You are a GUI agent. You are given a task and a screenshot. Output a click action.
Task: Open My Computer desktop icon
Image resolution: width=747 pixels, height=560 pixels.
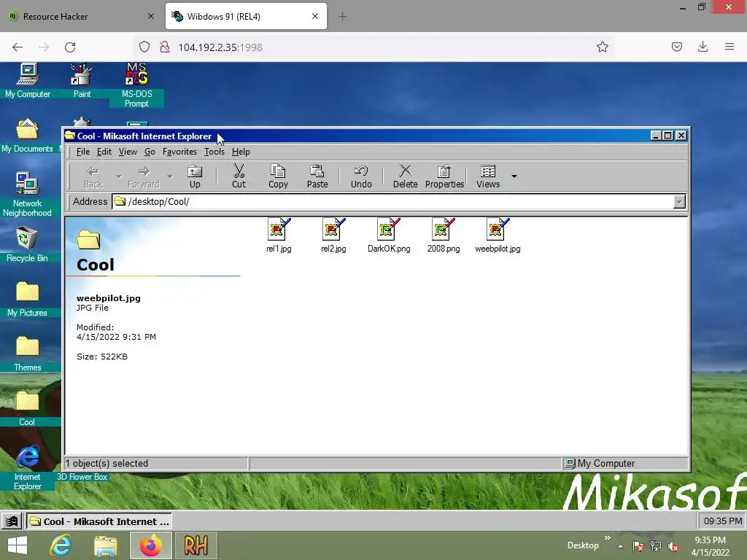coord(27,80)
